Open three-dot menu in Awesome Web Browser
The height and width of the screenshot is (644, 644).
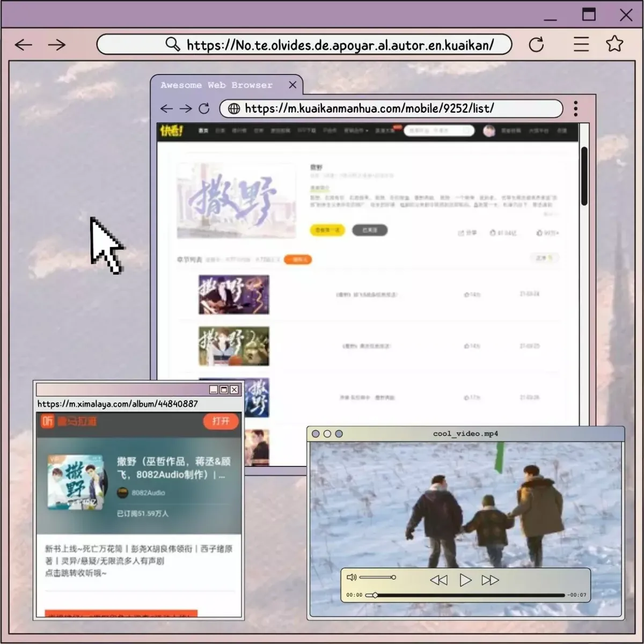pos(576,108)
